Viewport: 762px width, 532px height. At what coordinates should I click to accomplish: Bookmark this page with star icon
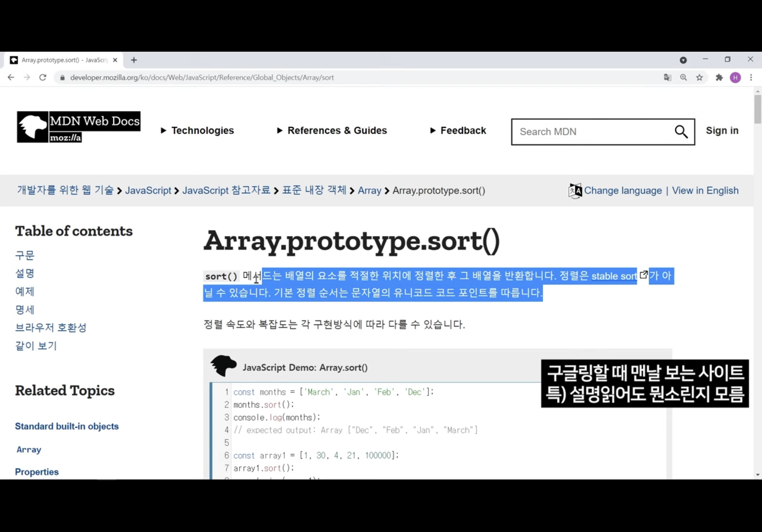(x=699, y=78)
